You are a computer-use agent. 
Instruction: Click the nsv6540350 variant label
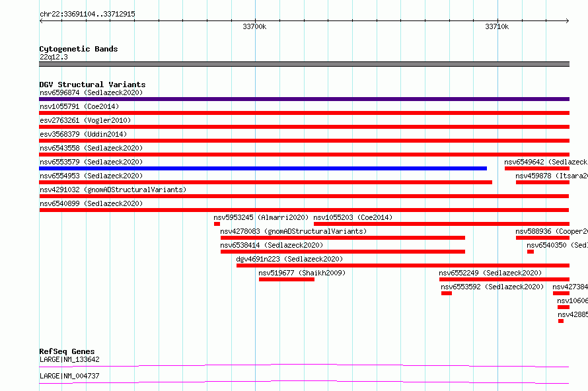[557, 245]
